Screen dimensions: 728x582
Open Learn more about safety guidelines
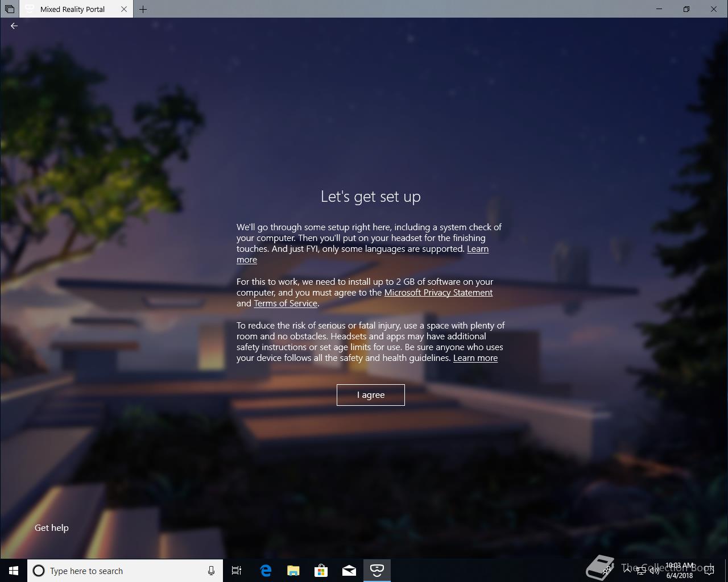[x=475, y=358]
